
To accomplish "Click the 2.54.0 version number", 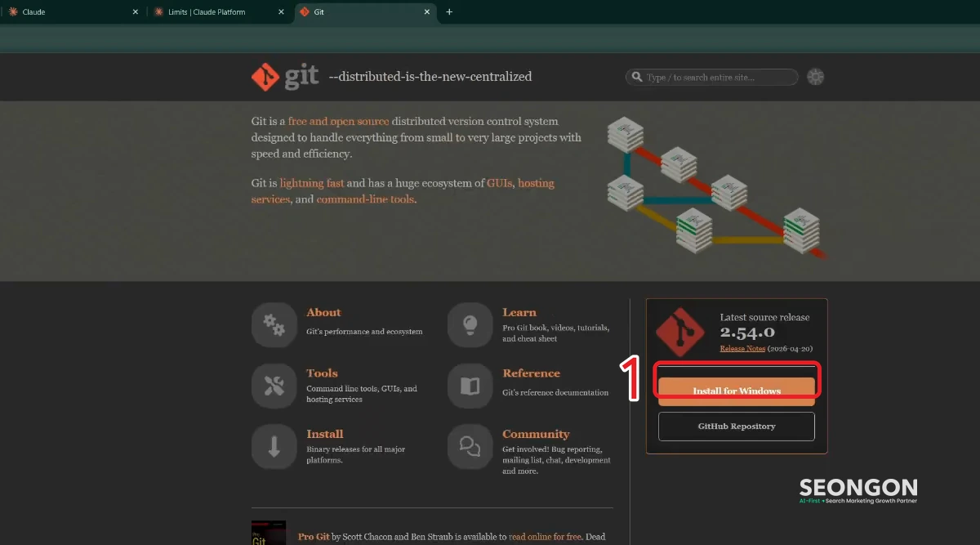I will (747, 333).
